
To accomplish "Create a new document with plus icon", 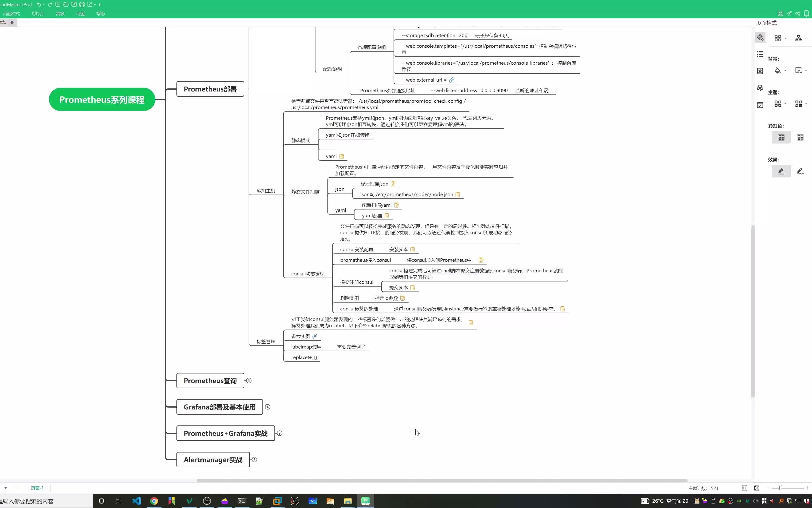I will pos(58,4).
